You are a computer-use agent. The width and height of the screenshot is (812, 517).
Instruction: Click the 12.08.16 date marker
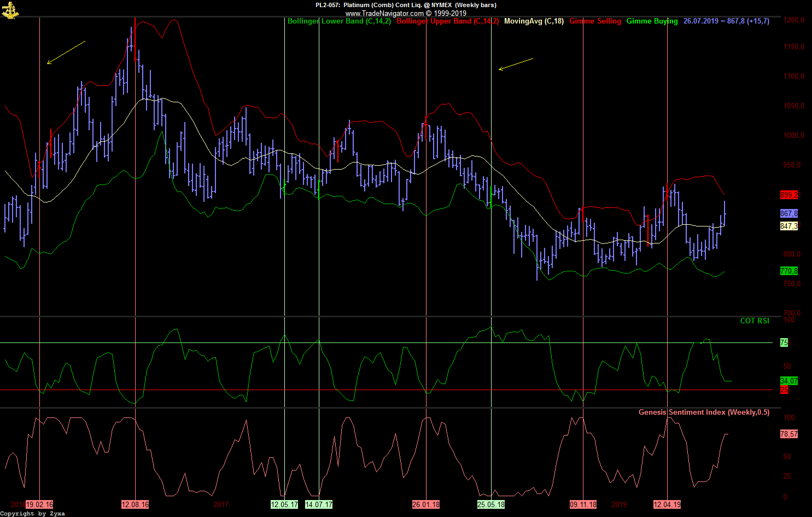(x=135, y=504)
